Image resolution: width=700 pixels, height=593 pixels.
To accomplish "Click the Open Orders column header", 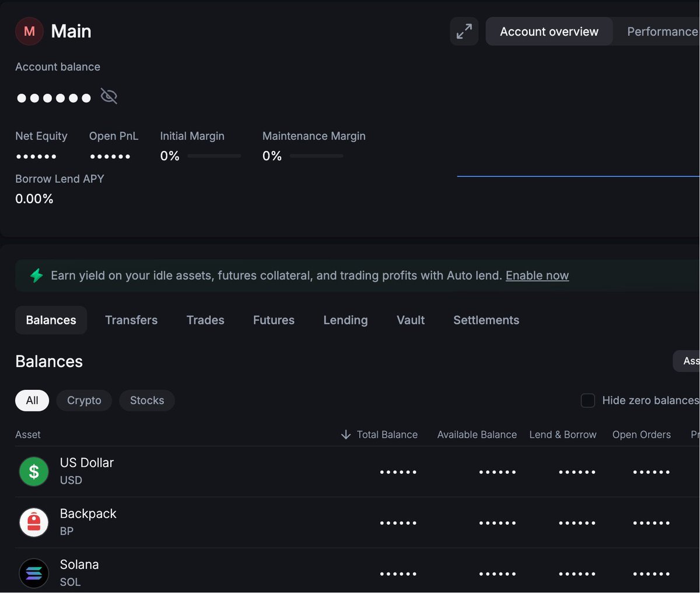I will [x=642, y=434].
